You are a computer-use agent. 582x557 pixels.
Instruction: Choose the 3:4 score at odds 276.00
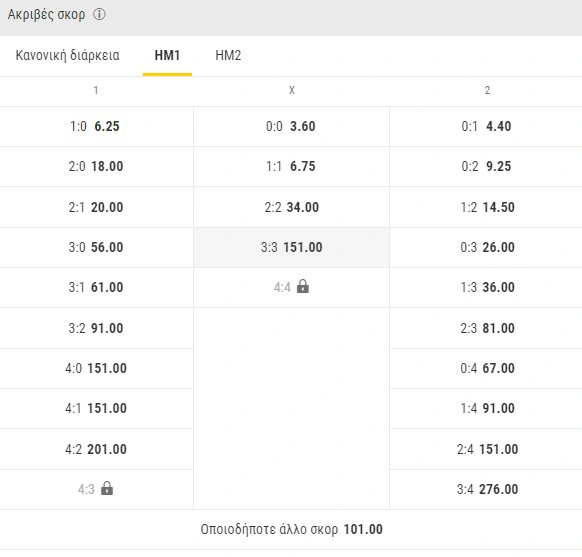486,489
